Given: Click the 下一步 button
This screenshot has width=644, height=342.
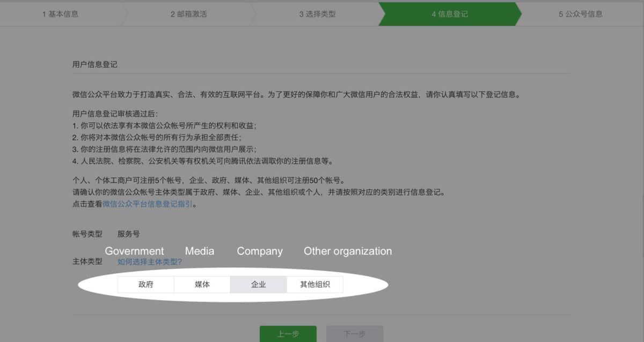Looking at the screenshot, I should (x=355, y=333).
